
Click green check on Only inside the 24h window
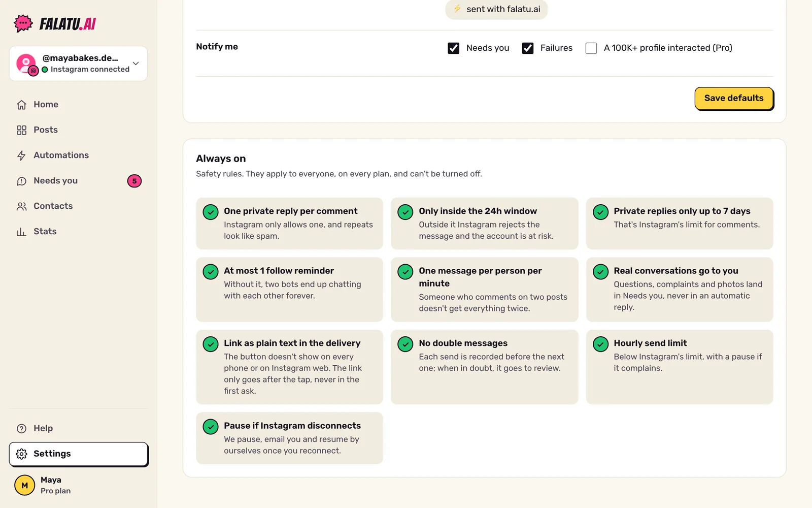[x=405, y=212]
